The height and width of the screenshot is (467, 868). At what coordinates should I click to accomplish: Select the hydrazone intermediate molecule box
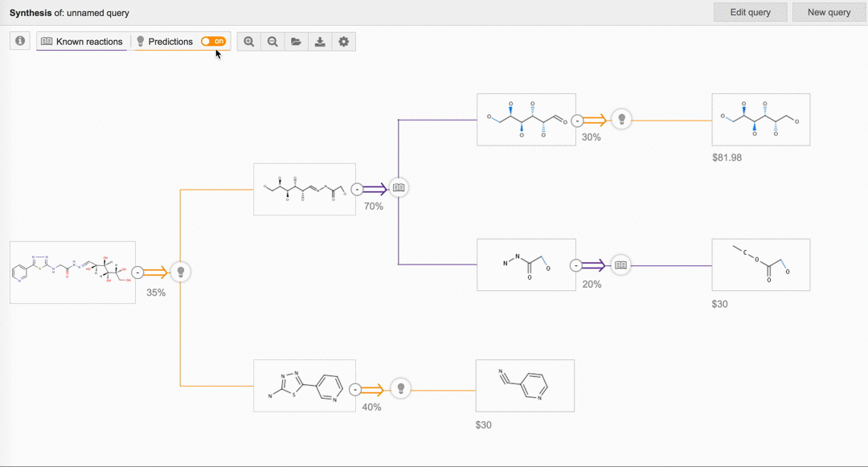tap(305, 189)
